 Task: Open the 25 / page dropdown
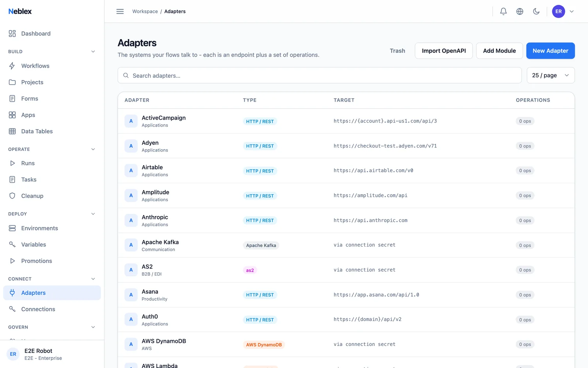coord(551,75)
